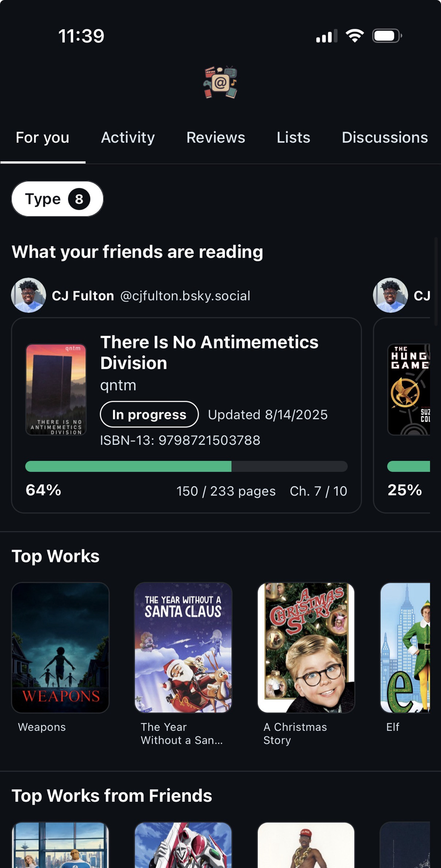Screen dimensions: 441x868
Task: Open the Type filter dropdown
Action: [x=57, y=199]
